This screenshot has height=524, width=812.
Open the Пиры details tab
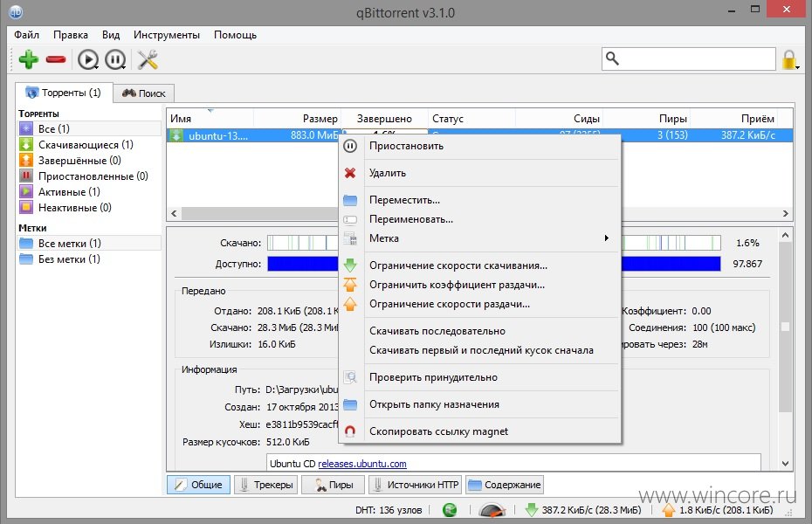pyautogui.click(x=334, y=485)
